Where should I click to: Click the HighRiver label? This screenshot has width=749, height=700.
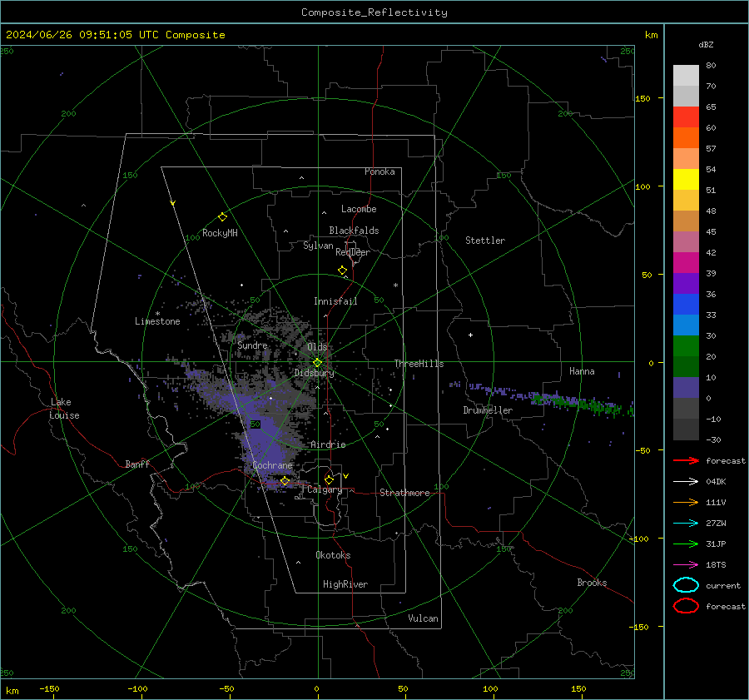click(345, 584)
